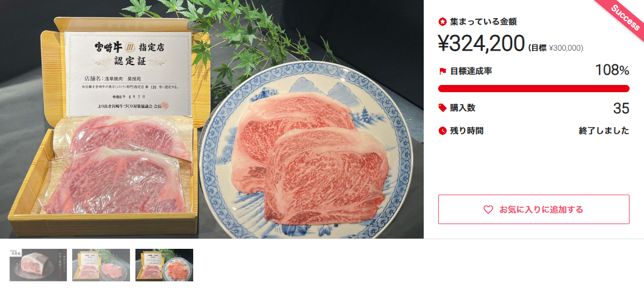Click the 目標達成率 label

pos(471,71)
